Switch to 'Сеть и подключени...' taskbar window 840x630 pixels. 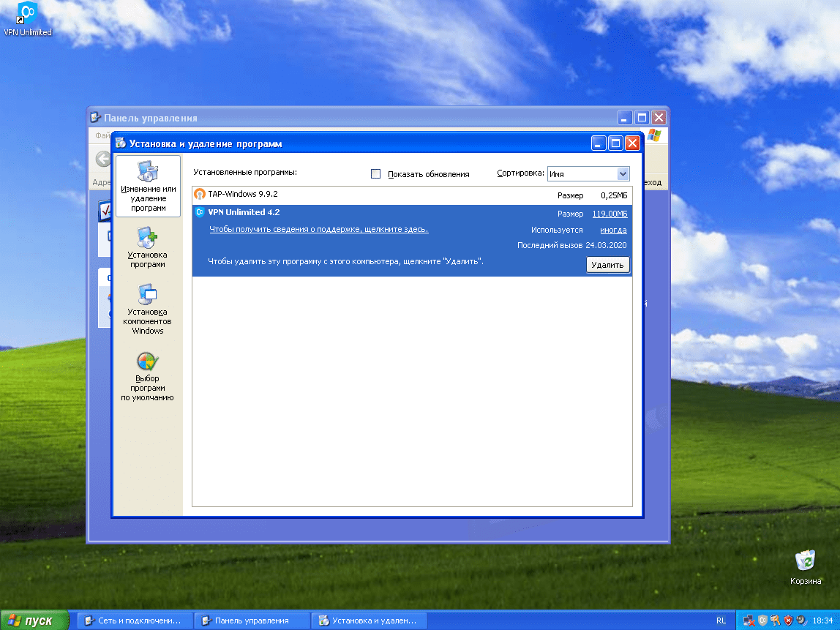(135, 620)
